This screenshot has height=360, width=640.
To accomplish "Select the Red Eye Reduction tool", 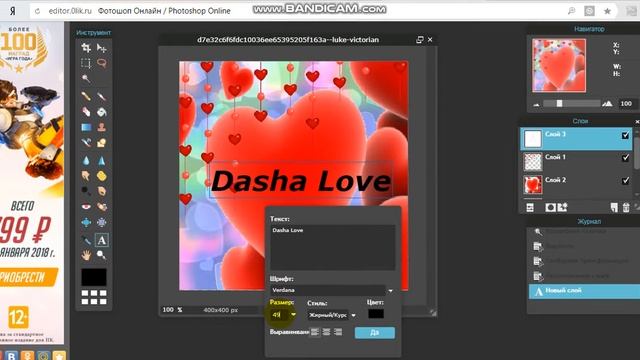I will pyautogui.click(x=86, y=207).
